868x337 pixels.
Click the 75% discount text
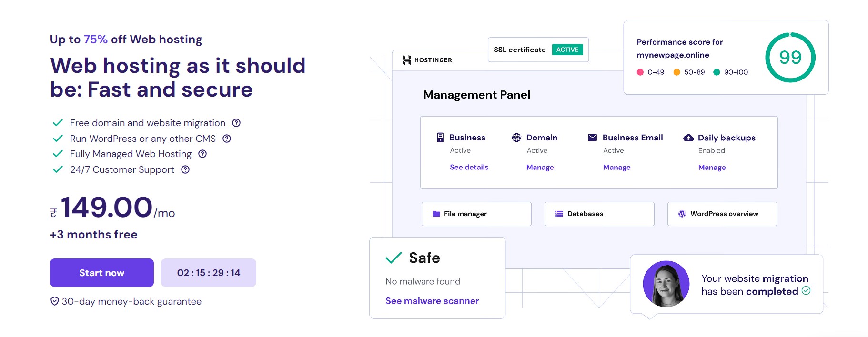[x=96, y=39]
